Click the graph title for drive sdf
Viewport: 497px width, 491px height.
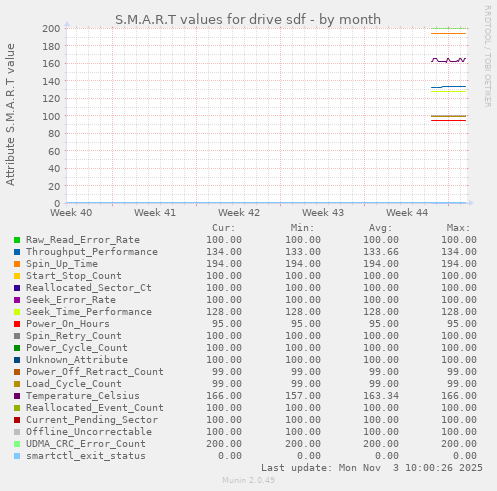pyautogui.click(x=248, y=19)
